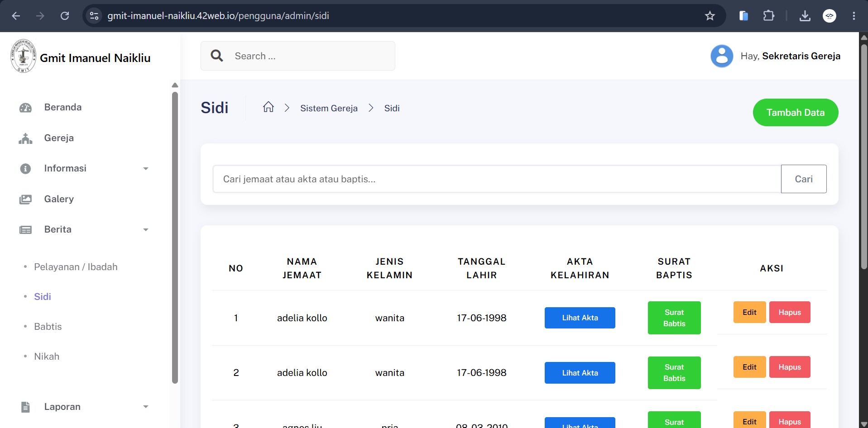The width and height of the screenshot is (868, 428).
Task: Click the Surat Baptis column header
Action: 674,268
